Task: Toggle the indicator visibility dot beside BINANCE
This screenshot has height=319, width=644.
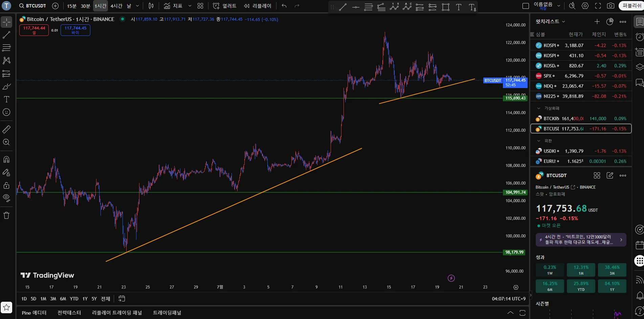Action: 123,19
